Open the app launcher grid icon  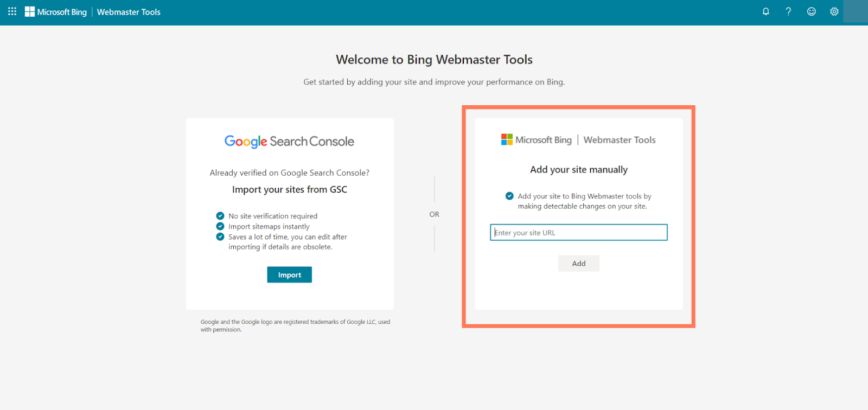click(12, 11)
